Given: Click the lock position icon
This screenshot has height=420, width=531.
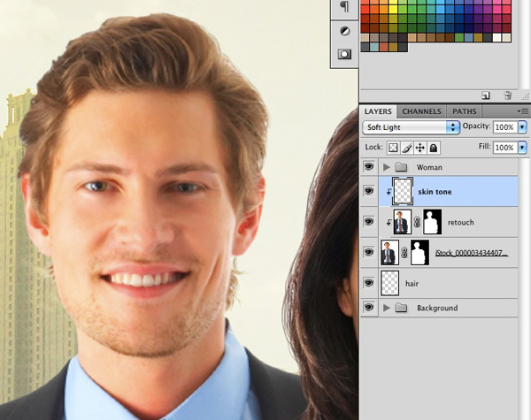Looking at the screenshot, I should [x=419, y=147].
